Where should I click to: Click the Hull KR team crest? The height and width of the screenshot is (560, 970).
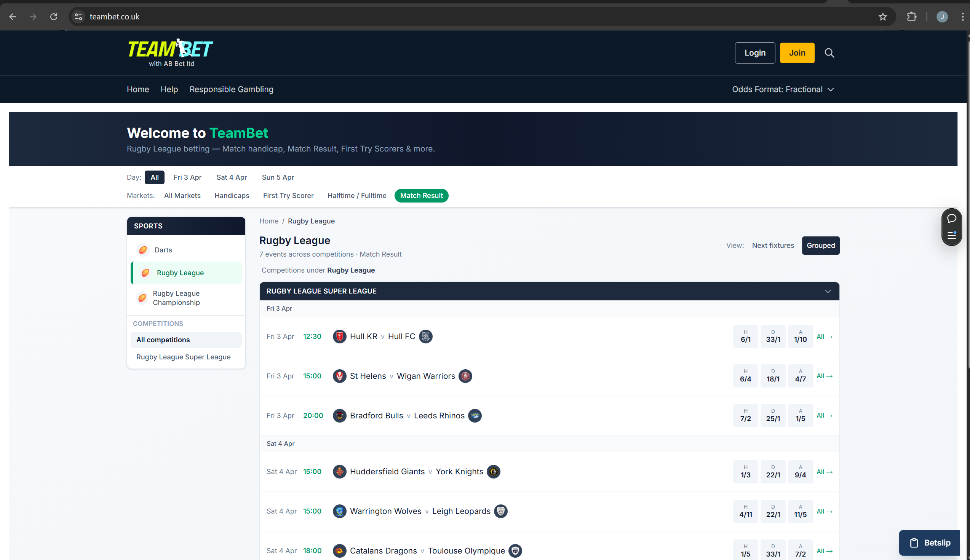[339, 337]
